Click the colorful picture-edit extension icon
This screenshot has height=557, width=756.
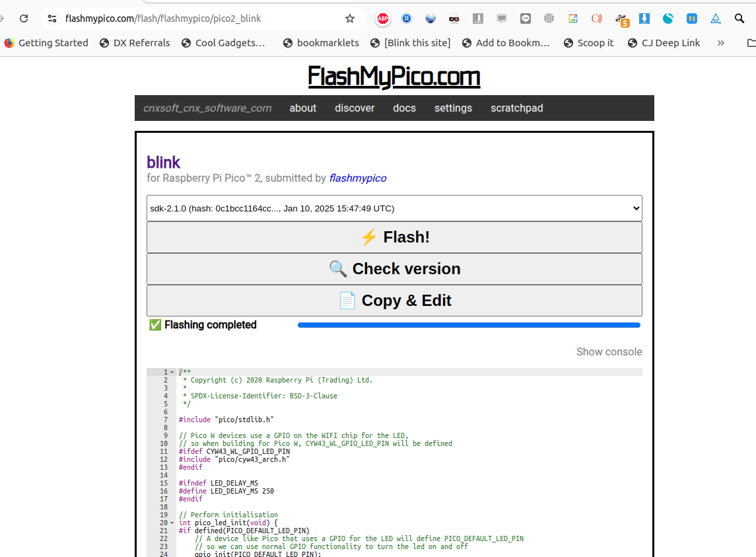[x=573, y=19]
